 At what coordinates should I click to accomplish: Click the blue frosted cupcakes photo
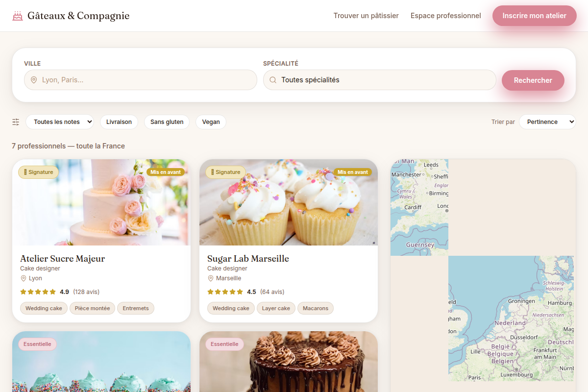(101, 362)
